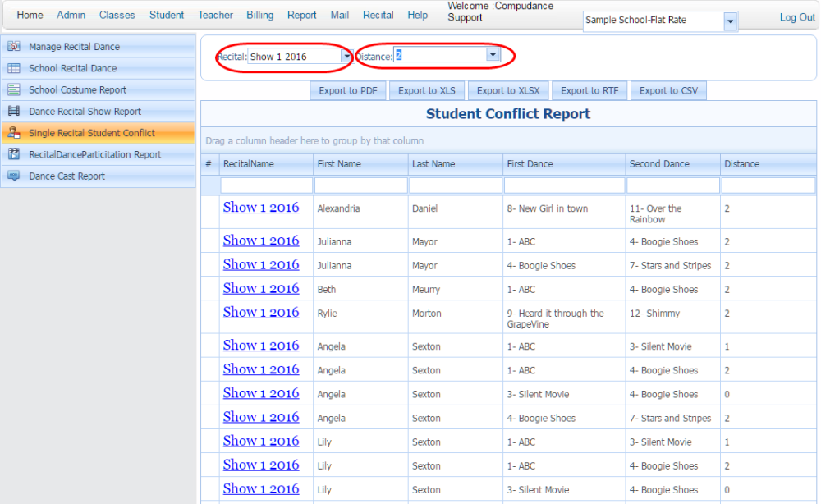The image size is (821, 504).
Task: Select Dance Cast Report in sidebar
Action: pos(99,176)
